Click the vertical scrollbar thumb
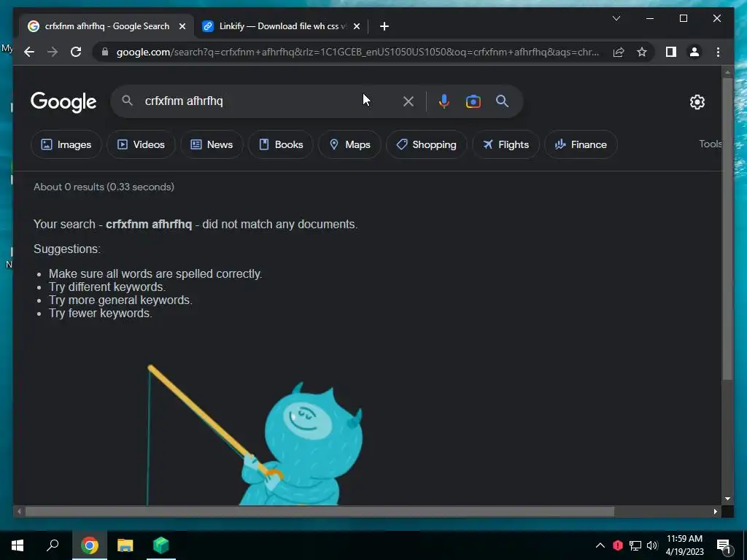The height and width of the screenshot is (560, 747). click(x=727, y=228)
